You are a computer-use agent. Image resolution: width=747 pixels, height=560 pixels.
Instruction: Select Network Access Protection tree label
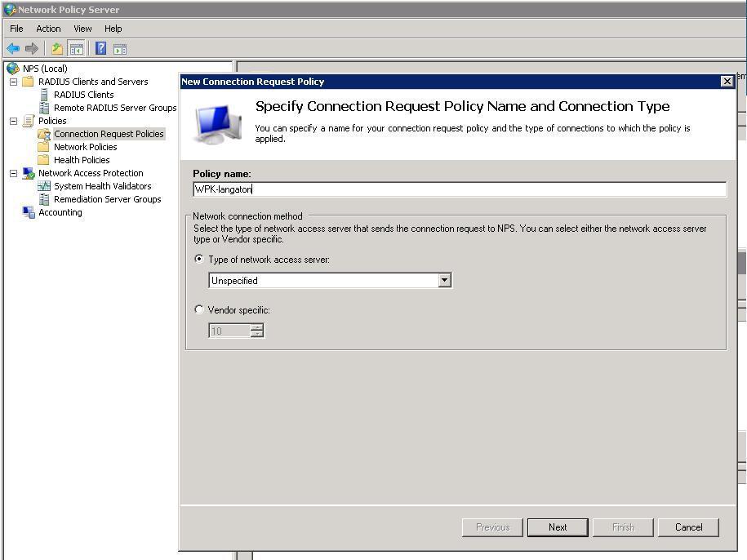point(91,173)
